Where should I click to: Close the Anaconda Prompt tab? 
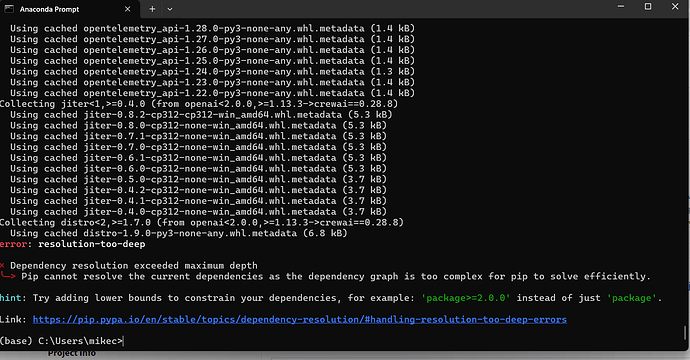click(128, 9)
